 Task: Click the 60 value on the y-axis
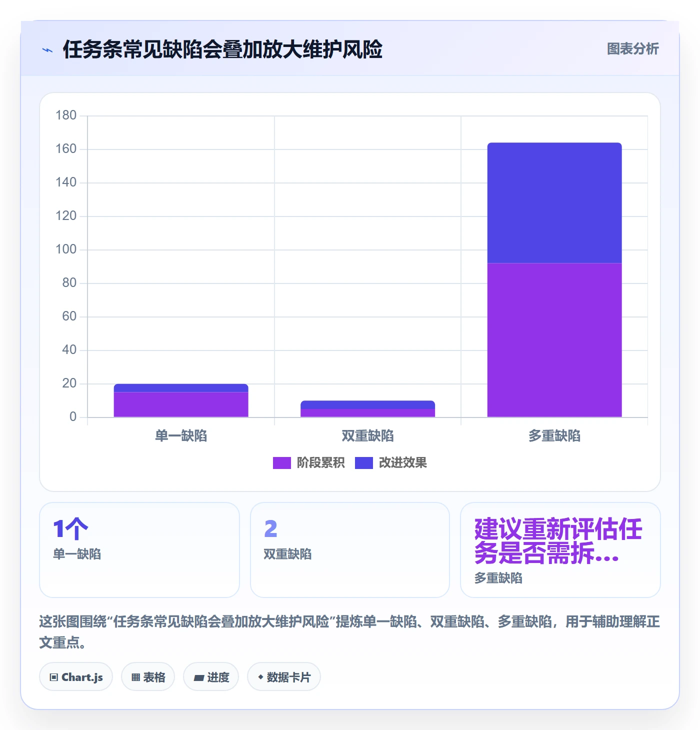tap(69, 316)
